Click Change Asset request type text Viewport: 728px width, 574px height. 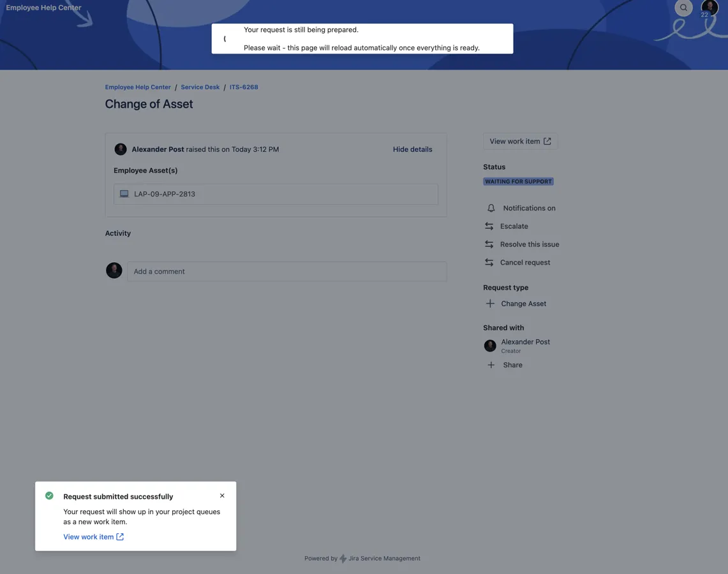(x=523, y=304)
